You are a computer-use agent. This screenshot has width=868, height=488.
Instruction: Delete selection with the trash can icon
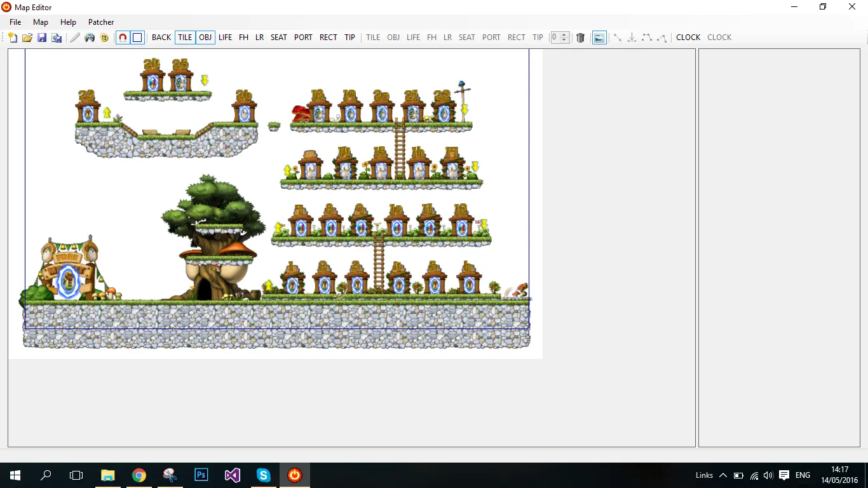click(580, 37)
